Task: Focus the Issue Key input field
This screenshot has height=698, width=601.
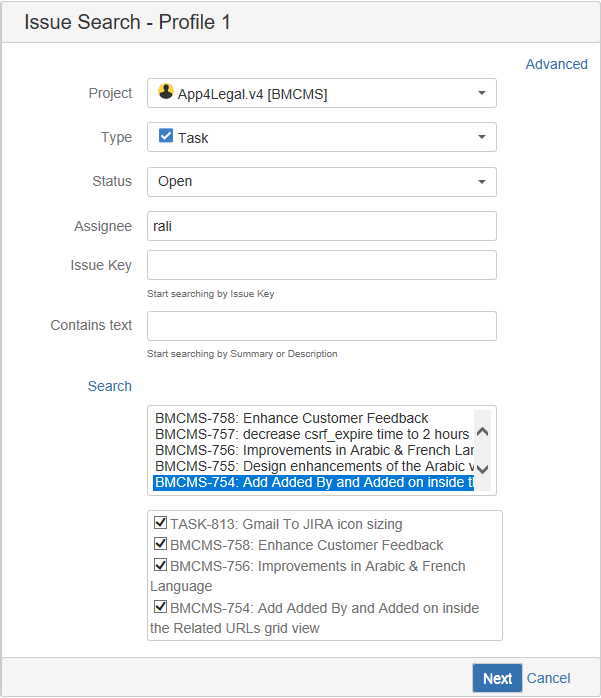Action: [x=322, y=265]
